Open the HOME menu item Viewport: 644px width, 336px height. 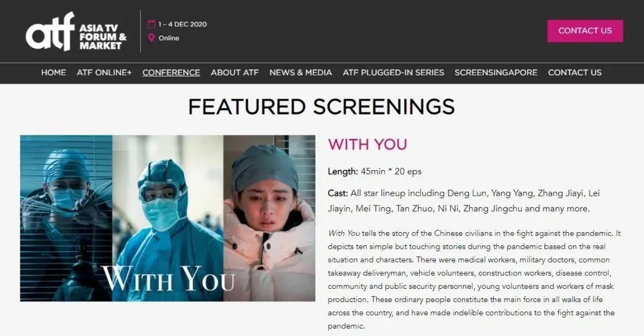point(54,73)
